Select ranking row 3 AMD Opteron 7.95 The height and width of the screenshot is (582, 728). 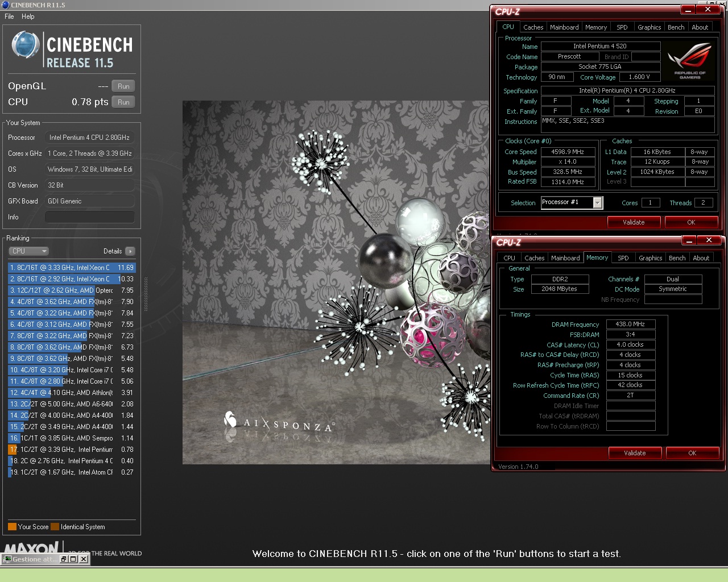tap(72, 290)
